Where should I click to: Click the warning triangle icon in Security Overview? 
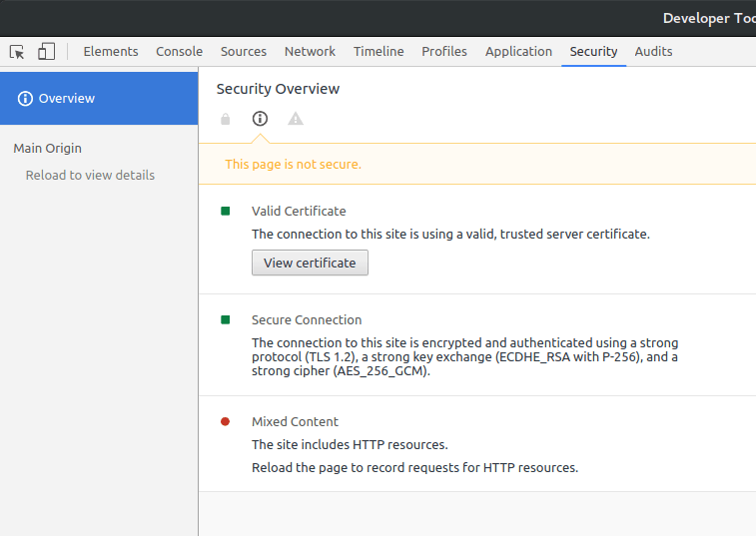(x=296, y=119)
